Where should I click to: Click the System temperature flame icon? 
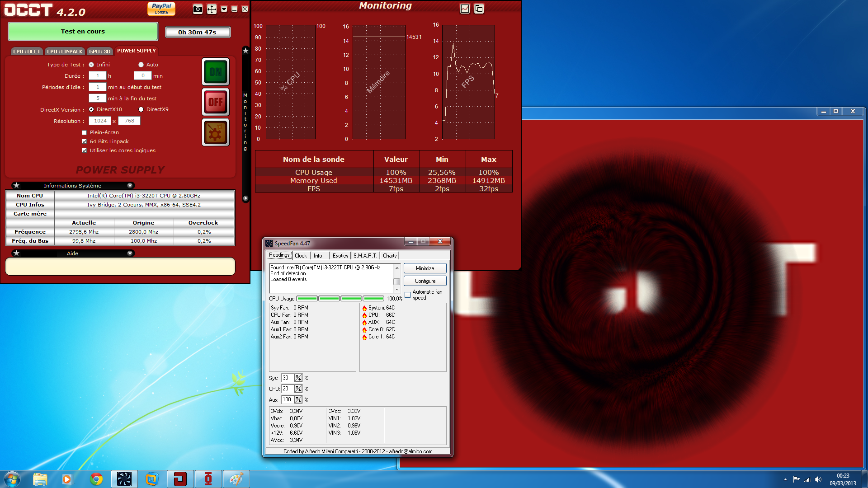click(364, 308)
